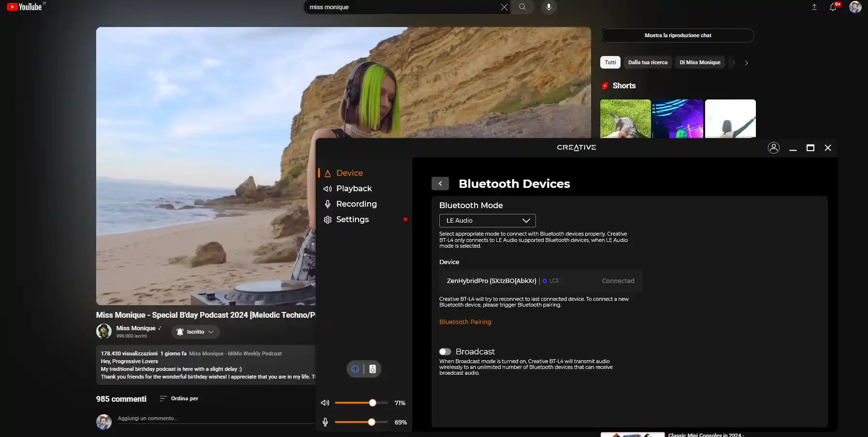
Task: Open the Bluetooth Mode LE Audio dropdown
Action: pos(487,220)
